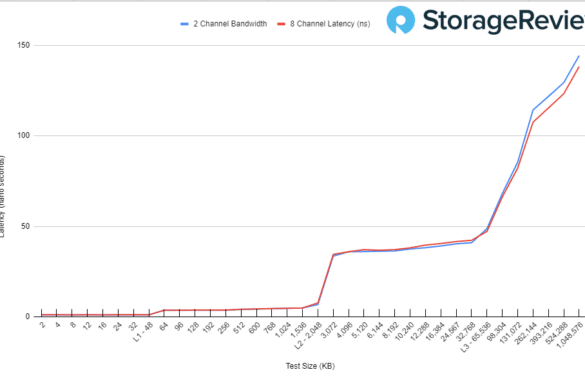Click the StorageReview circular logo icon
This screenshot has height=390, width=585.
(x=400, y=20)
